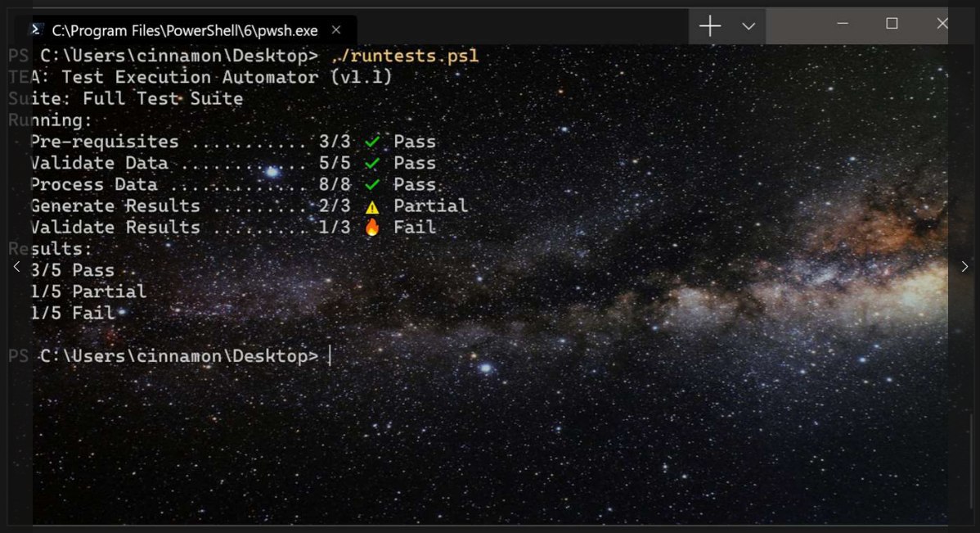Click the 'Results:' heading line
Image resolution: width=980 pixels, height=533 pixels.
click(x=50, y=248)
